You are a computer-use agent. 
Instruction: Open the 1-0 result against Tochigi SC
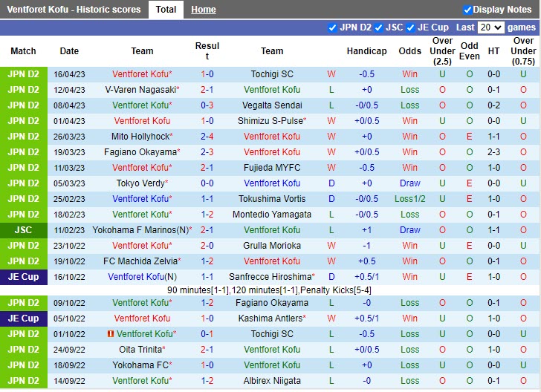pos(207,74)
